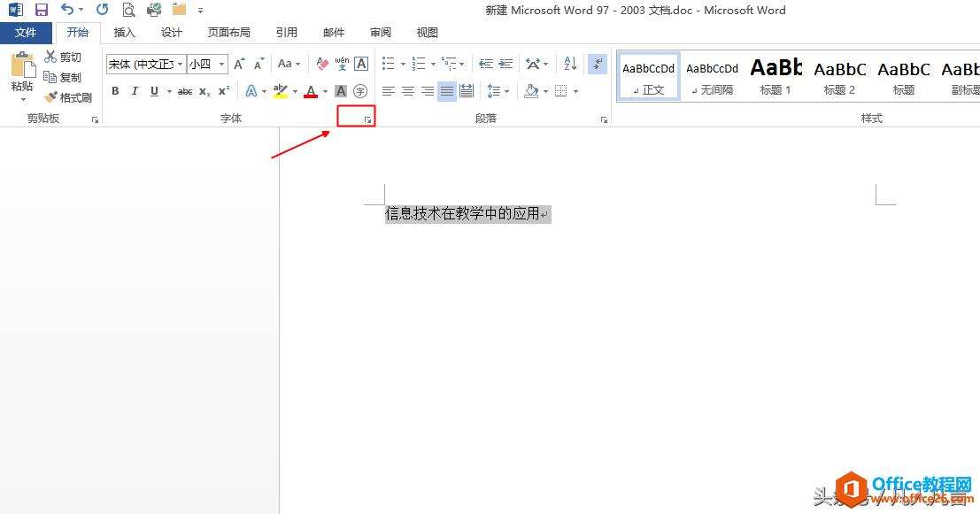Click the Italic formatting icon
The width and height of the screenshot is (980, 514).
pyautogui.click(x=135, y=91)
